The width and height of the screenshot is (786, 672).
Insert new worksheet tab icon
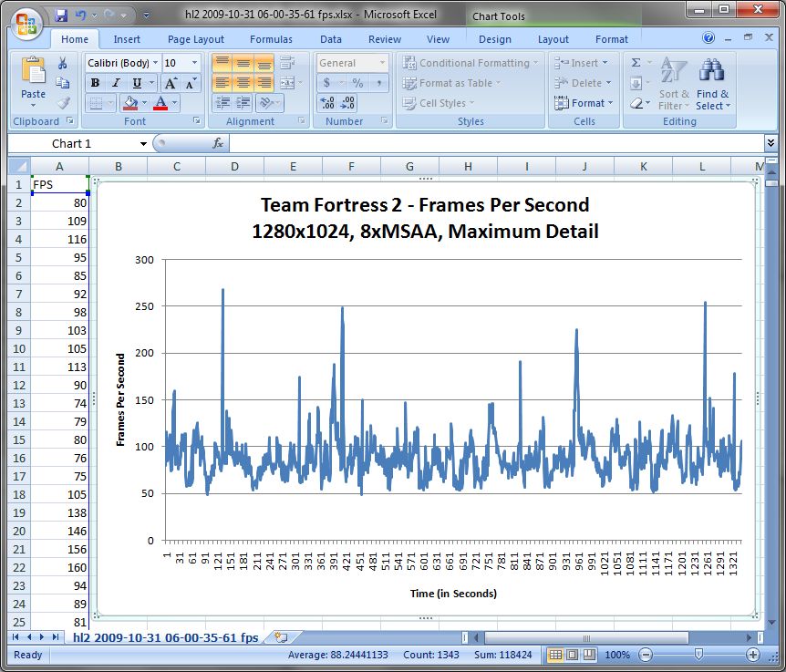pyautogui.click(x=281, y=637)
